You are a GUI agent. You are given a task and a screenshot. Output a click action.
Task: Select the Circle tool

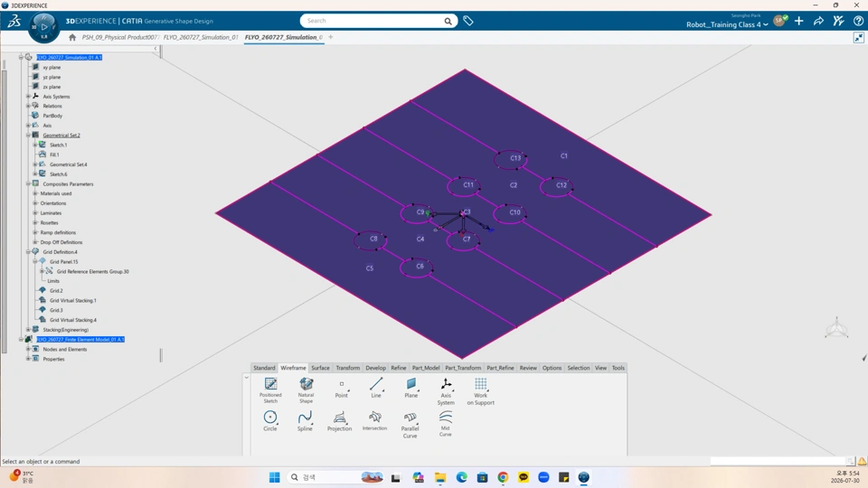pos(270,420)
